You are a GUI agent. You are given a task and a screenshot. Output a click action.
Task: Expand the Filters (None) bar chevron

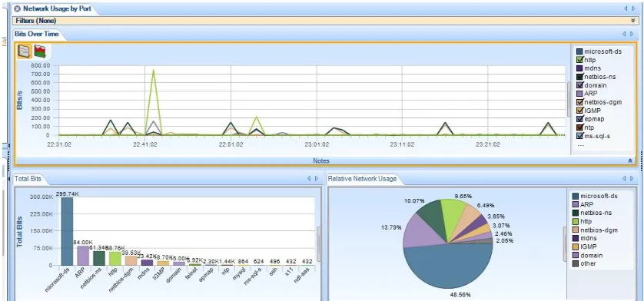click(633, 21)
